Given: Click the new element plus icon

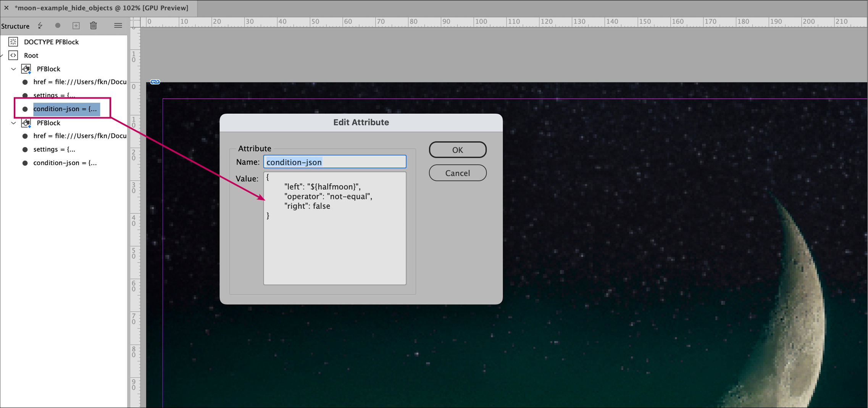Looking at the screenshot, I should click(x=76, y=26).
